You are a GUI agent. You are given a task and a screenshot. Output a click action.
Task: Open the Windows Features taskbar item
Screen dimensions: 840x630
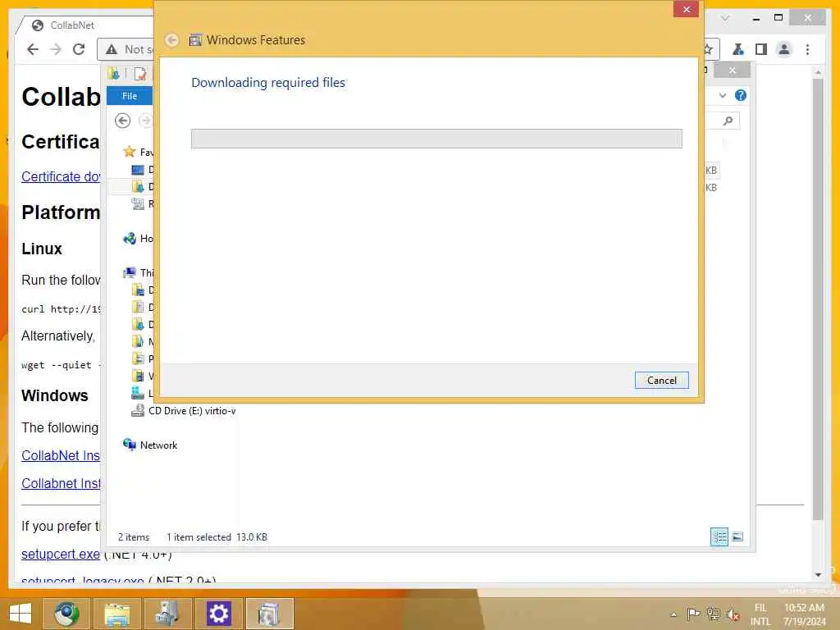pyautogui.click(x=269, y=614)
